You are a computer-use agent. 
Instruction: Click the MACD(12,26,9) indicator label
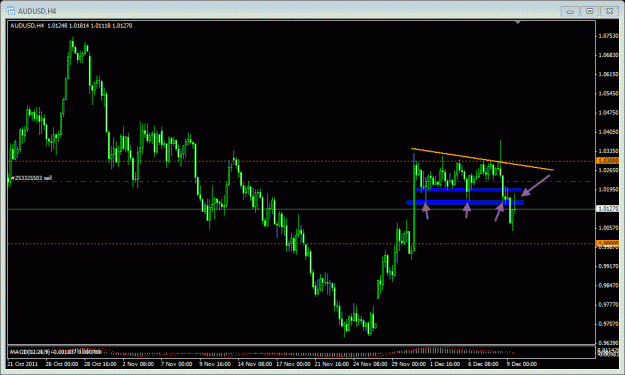point(55,352)
